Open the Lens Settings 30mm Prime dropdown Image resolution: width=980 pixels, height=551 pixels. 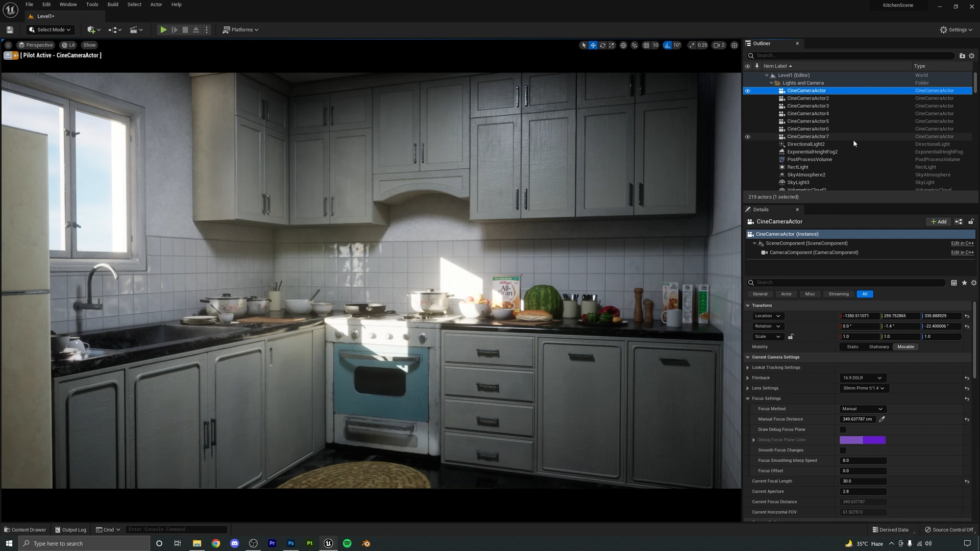tap(864, 388)
